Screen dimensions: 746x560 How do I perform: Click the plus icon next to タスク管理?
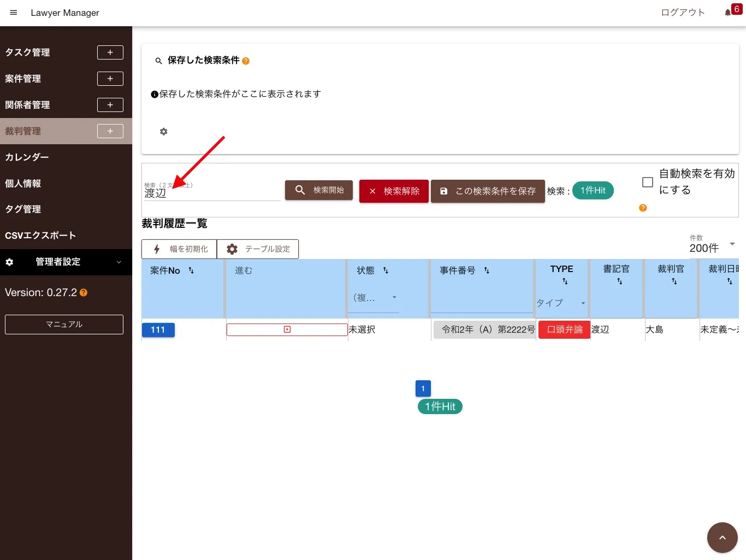point(110,52)
